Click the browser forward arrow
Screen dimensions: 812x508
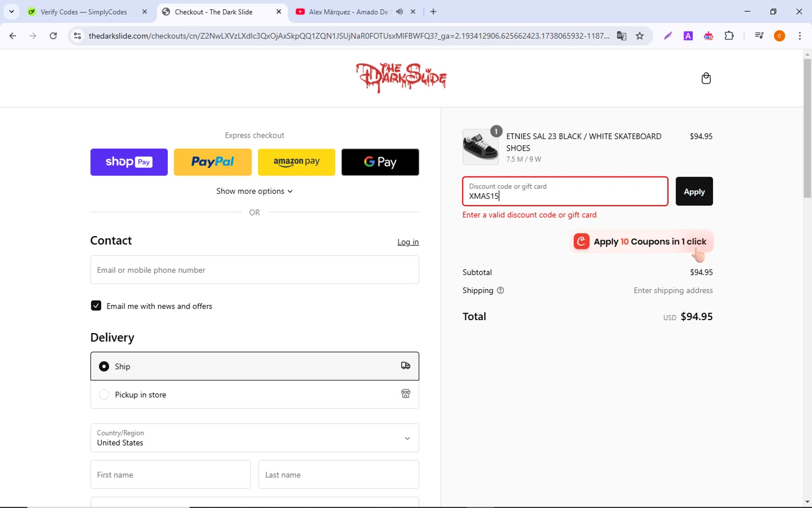33,36
